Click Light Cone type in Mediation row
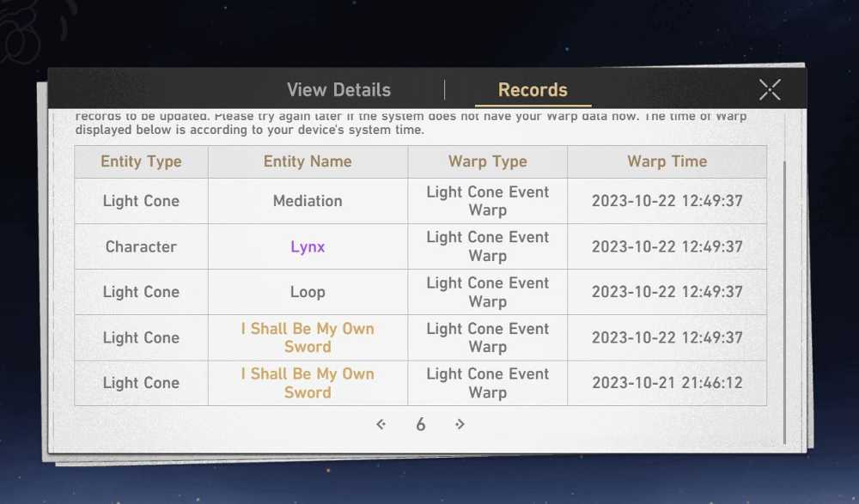This screenshot has width=859, height=504. tap(142, 201)
